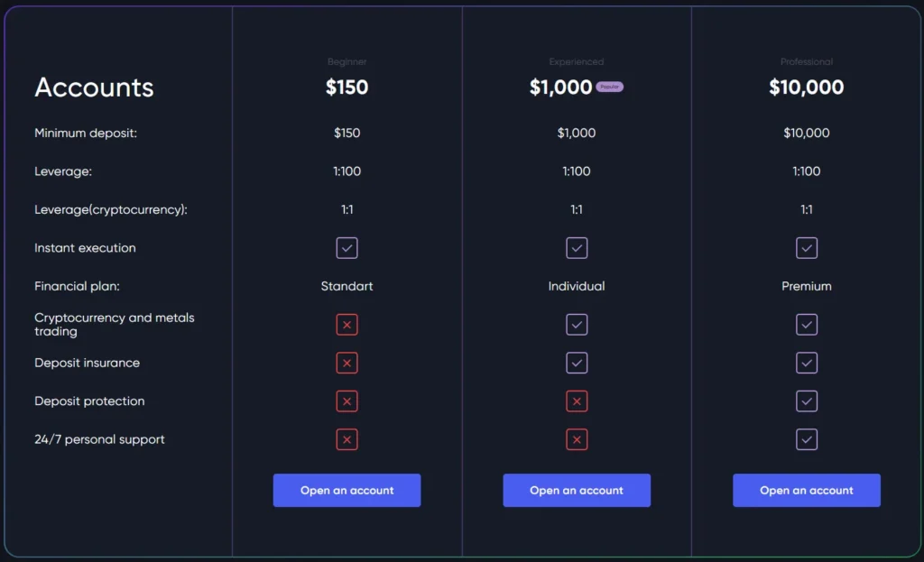Click Experienced plan's Cryptocurrency and metals checkmark
The height and width of the screenshot is (562, 924).
tap(577, 325)
